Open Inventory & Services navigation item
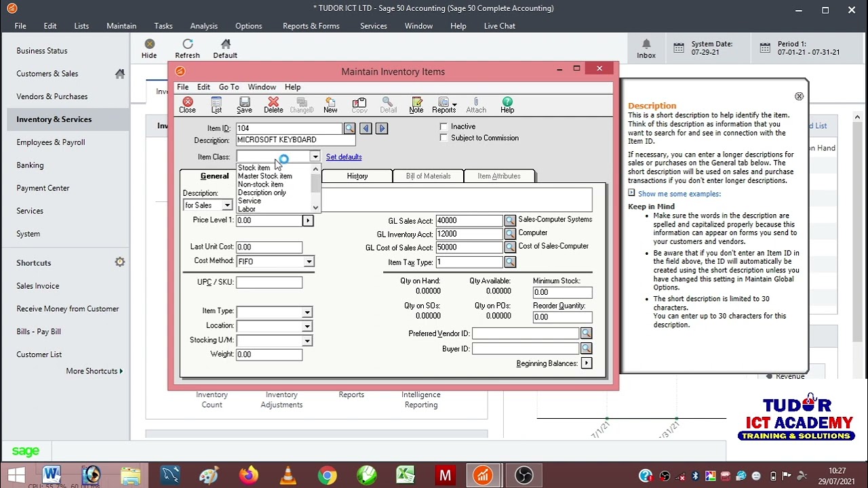The height and width of the screenshot is (488, 868). (x=65, y=119)
